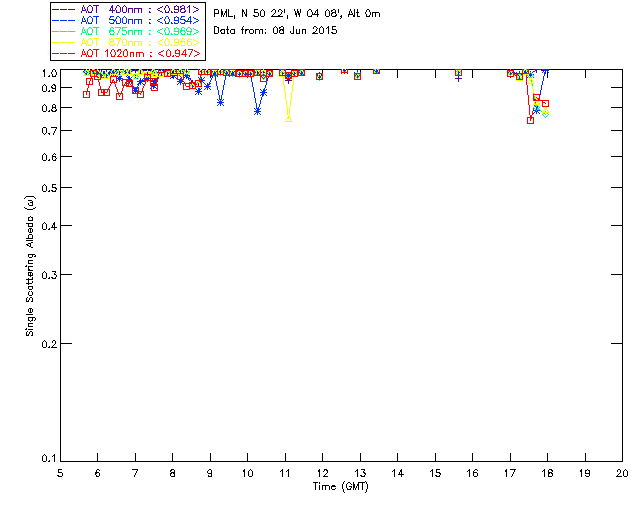Click the x-axis tick label 7
Screen dimensions: 640x512
pyautogui.click(x=135, y=473)
